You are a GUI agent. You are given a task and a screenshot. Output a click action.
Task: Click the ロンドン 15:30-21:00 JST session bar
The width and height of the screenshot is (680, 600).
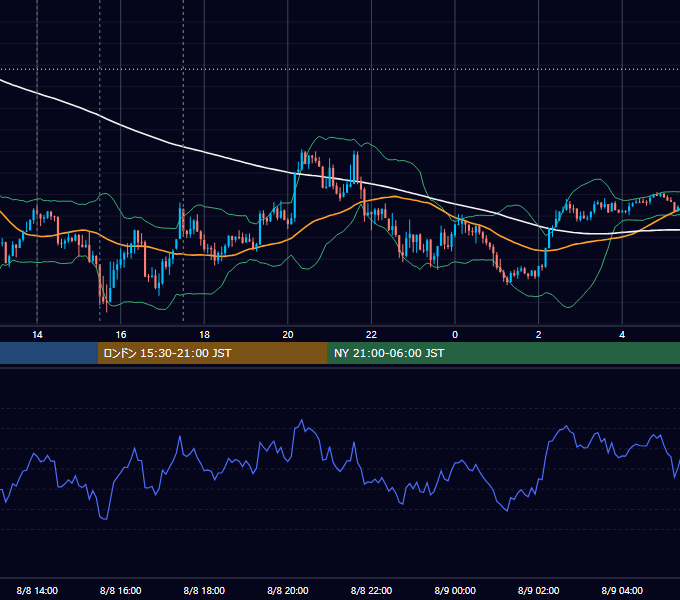tap(212, 353)
